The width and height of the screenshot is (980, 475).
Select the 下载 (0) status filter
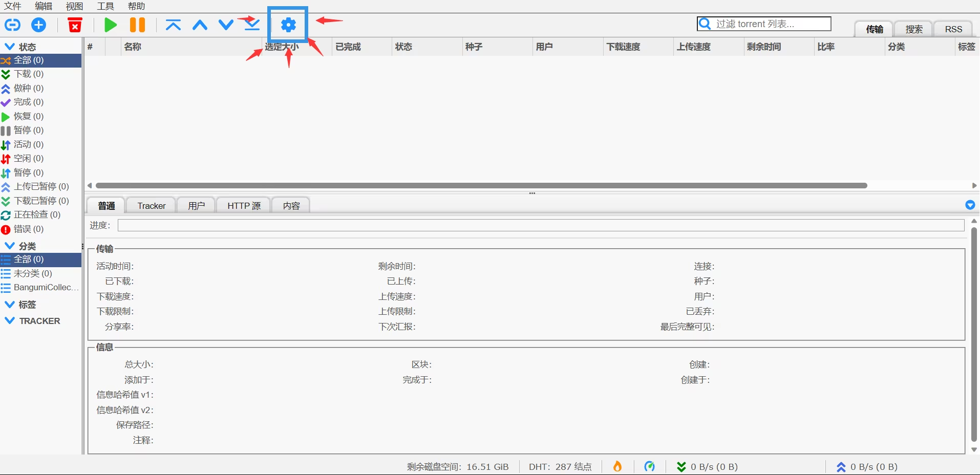coord(40,74)
